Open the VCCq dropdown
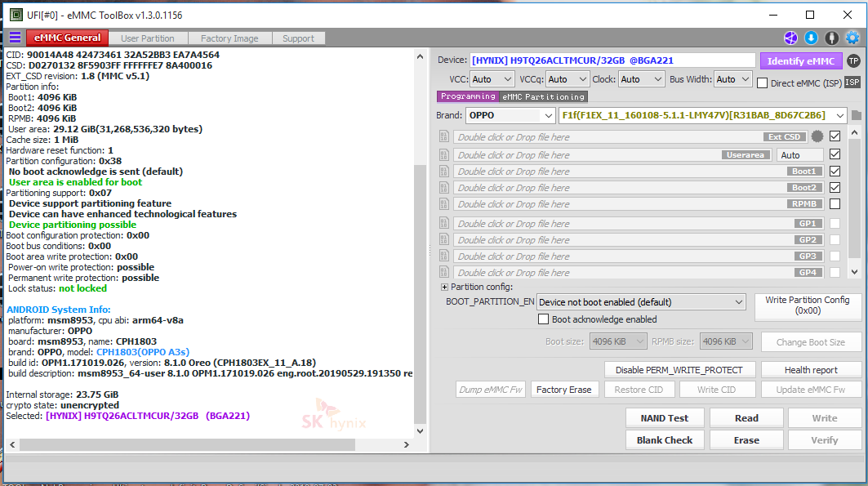 tap(567, 79)
